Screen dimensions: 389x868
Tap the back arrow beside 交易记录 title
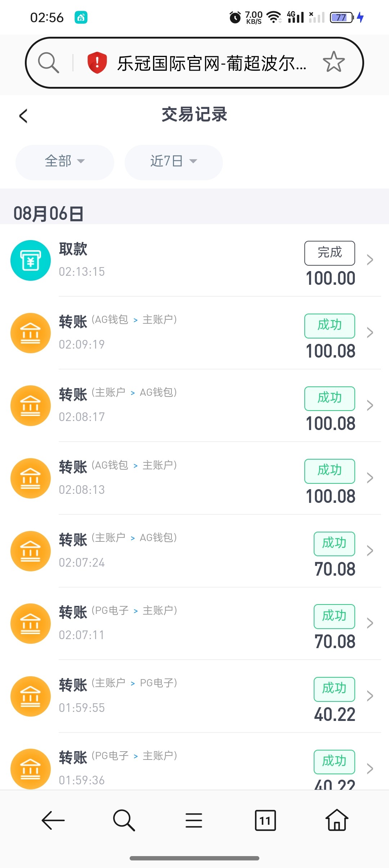click(23, 116)
